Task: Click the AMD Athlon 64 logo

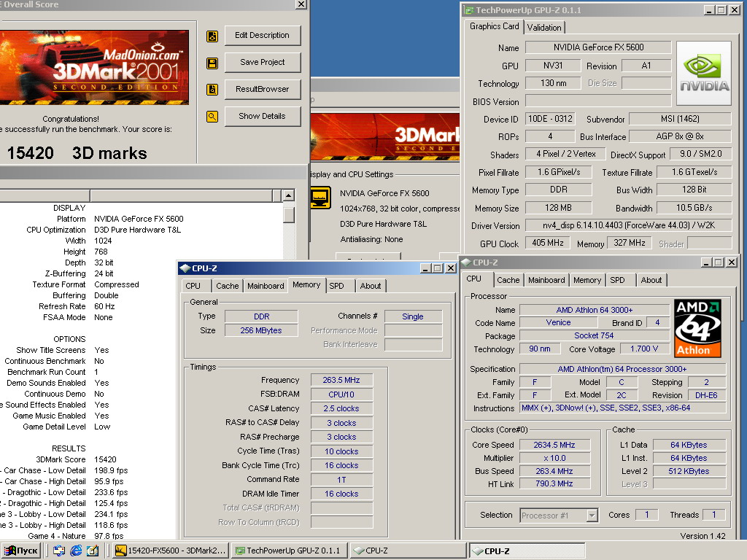Action: (698, 328)
